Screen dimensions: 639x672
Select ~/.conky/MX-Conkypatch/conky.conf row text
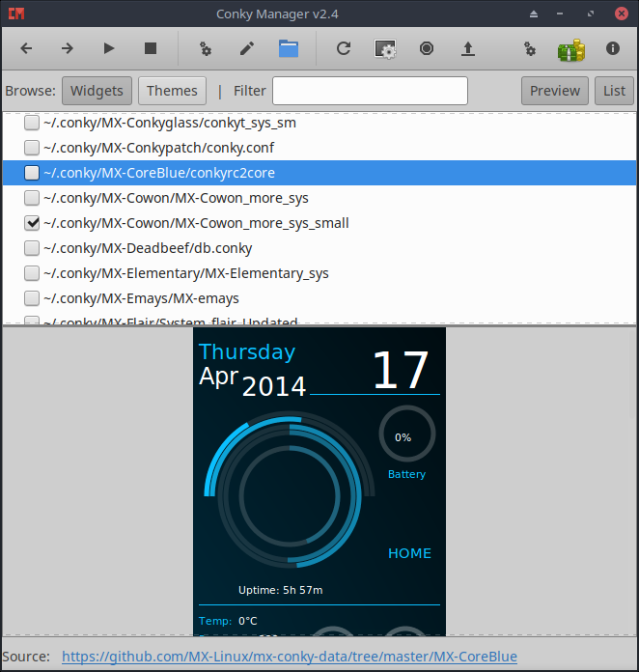tap(158, 148)
